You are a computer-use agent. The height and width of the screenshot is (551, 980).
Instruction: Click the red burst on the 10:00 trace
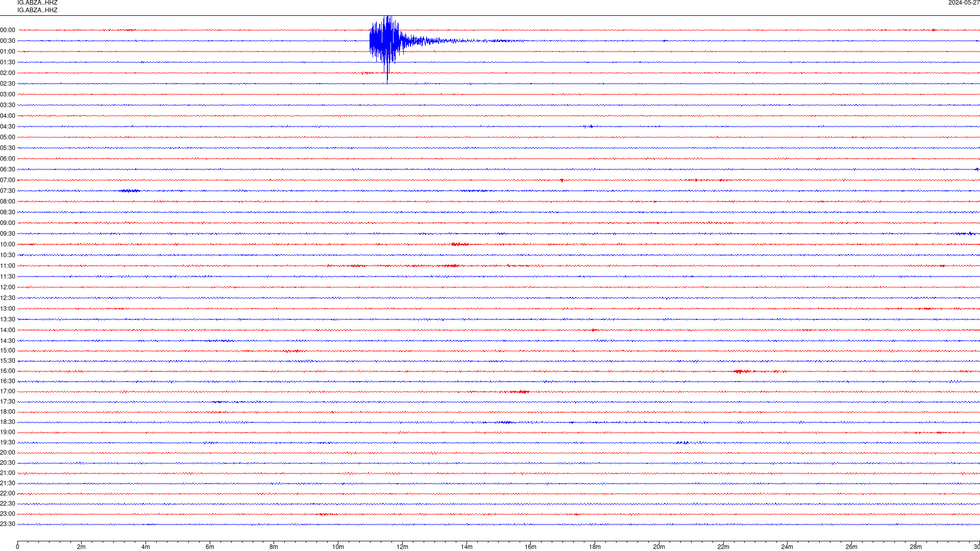tap(459, 244)
